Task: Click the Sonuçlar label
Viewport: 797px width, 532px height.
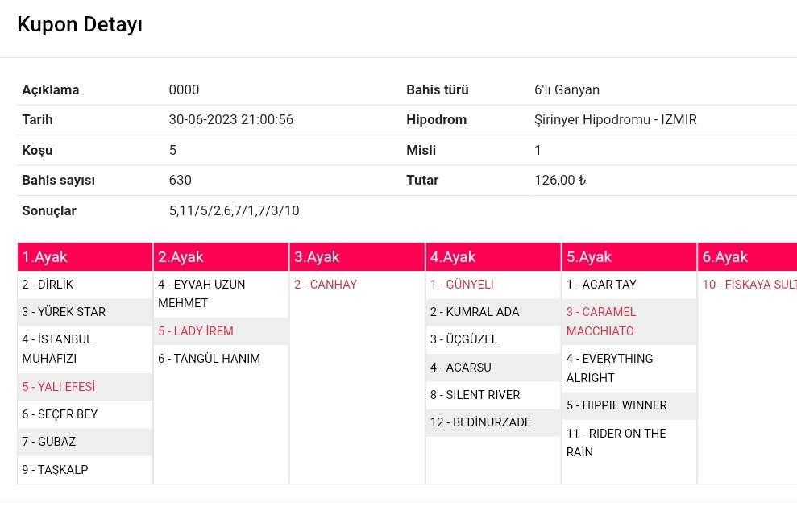Action: (x=49, y=211)
